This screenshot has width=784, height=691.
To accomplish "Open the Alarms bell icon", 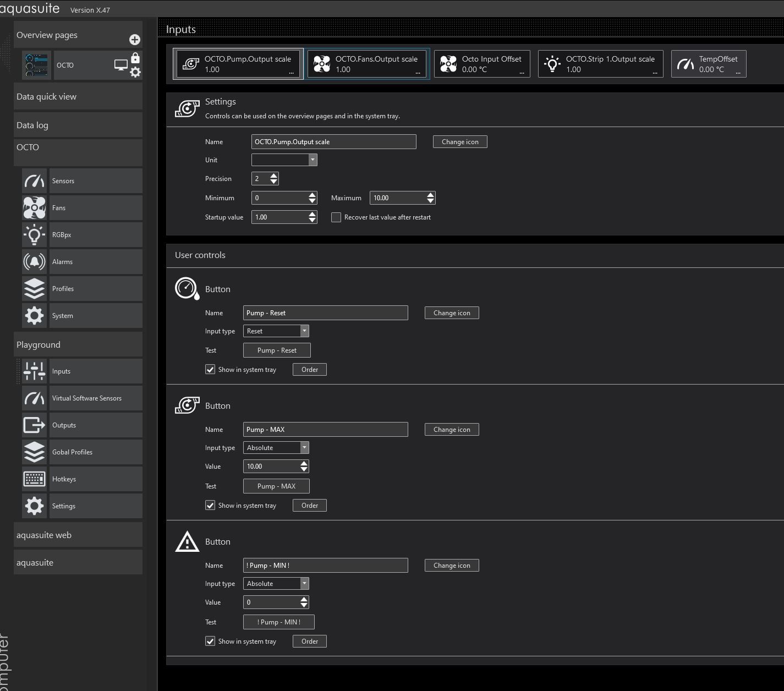I will 34,262.
